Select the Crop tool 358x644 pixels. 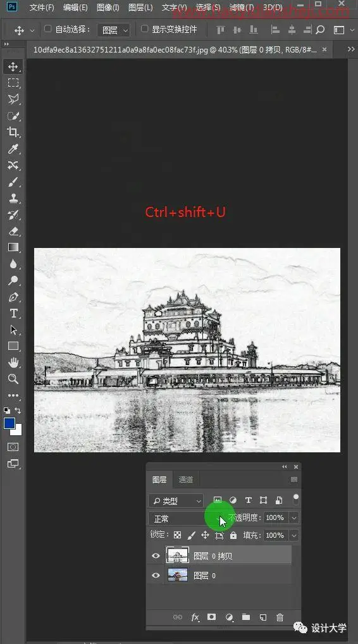13,132
